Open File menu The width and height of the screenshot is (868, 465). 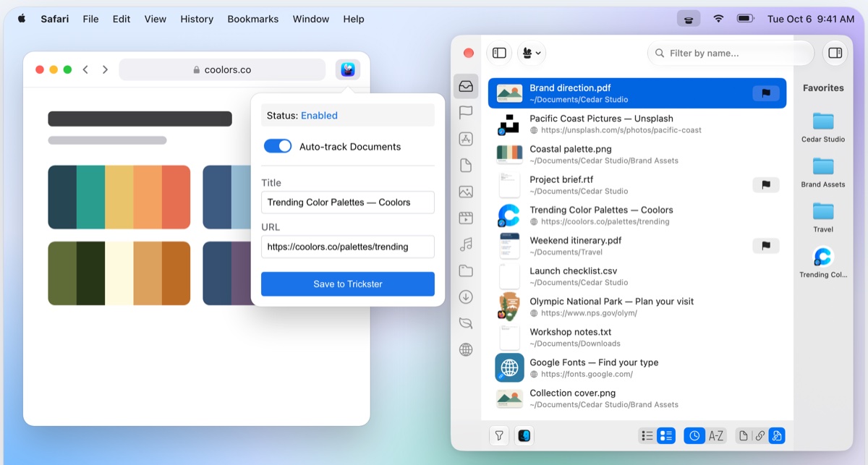pyautogui.click(x=90, y=19)
